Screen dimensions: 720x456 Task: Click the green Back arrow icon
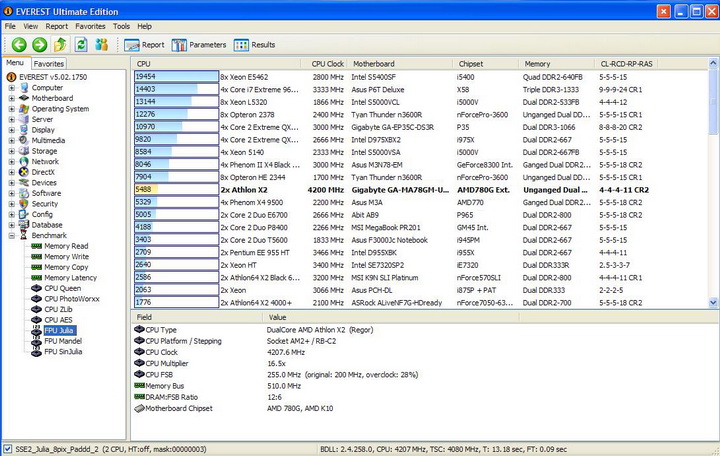click(x=19, y=45)
